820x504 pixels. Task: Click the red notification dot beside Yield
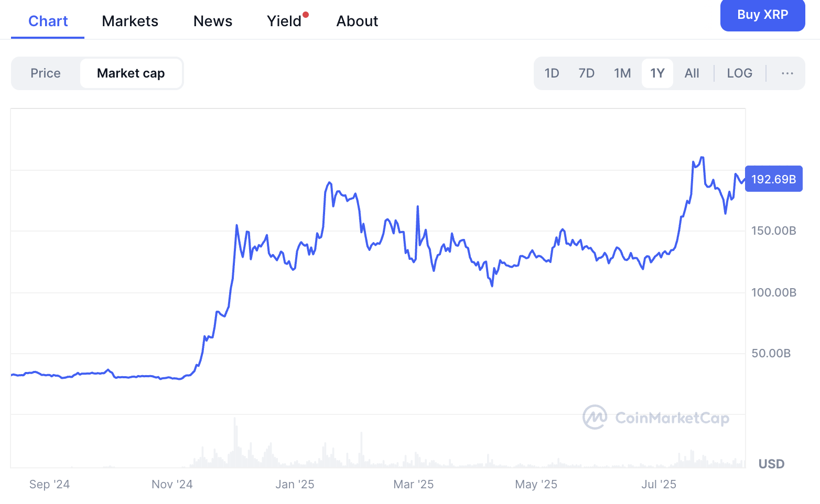coord(306,15)
